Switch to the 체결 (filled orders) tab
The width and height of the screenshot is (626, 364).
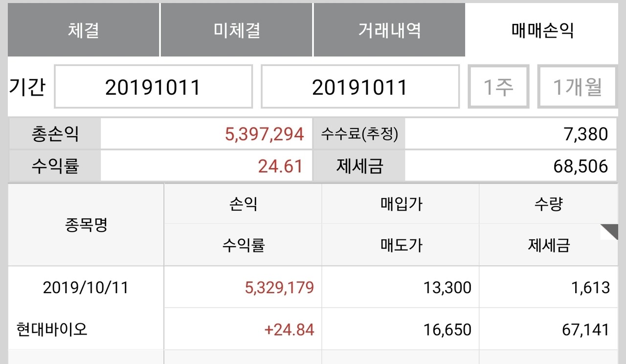point(83,29)
